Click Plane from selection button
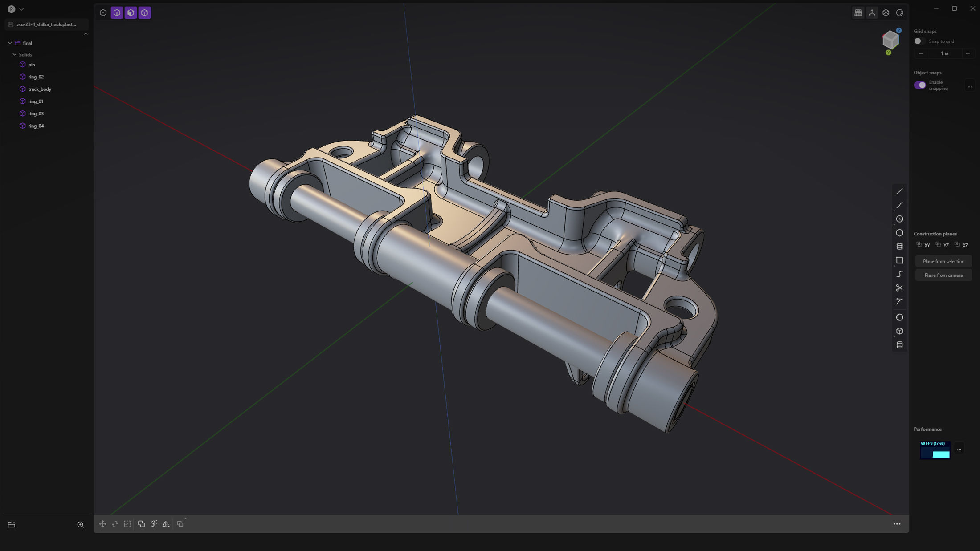Viewport: 980px width, 551px height. (943, 261)
